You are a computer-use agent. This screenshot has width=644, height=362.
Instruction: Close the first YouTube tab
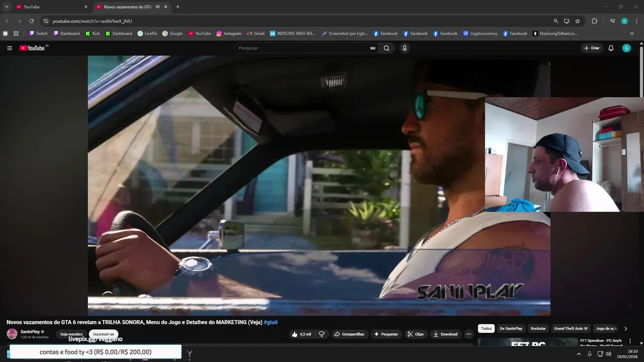point(86,7)
